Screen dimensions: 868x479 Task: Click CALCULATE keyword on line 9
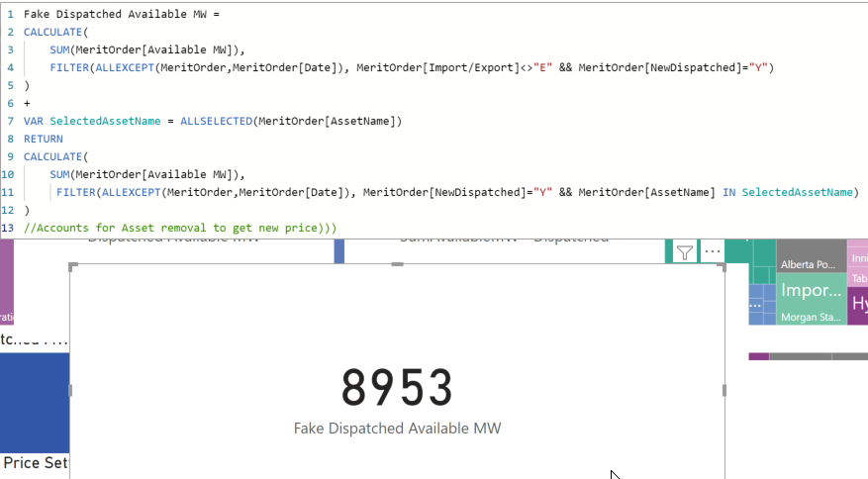coord(52,156)
